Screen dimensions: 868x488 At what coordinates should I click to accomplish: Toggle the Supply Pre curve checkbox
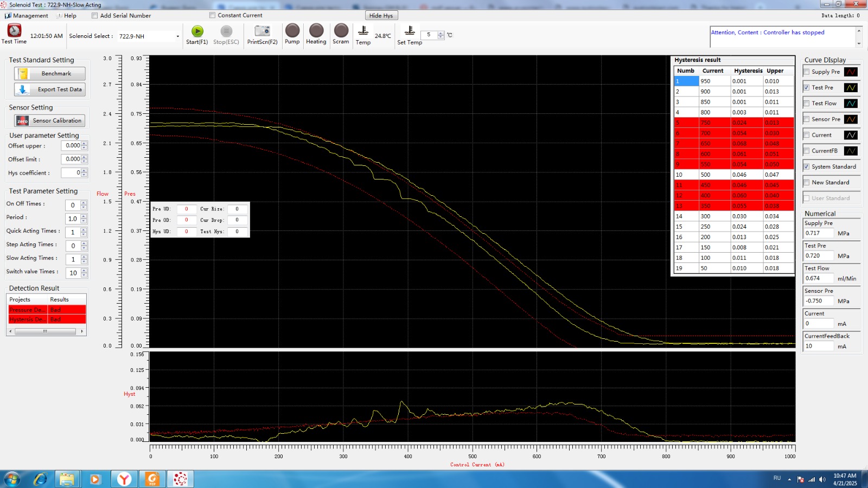click(807, 72)
